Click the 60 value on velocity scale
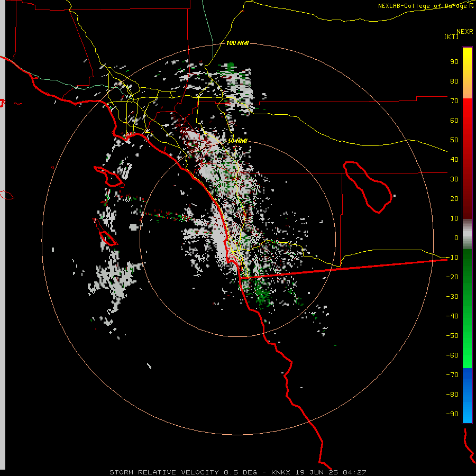Viewport: 476px width, 476px height. (x=454, y=121)
